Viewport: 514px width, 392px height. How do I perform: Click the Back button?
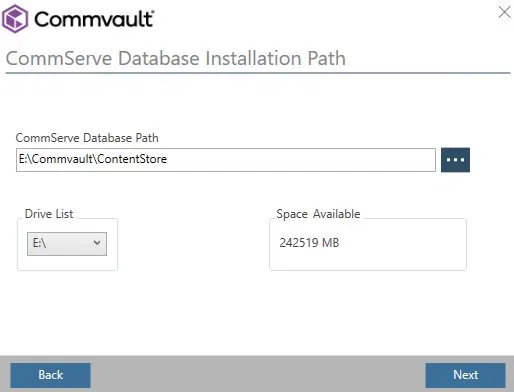[50, 375]
